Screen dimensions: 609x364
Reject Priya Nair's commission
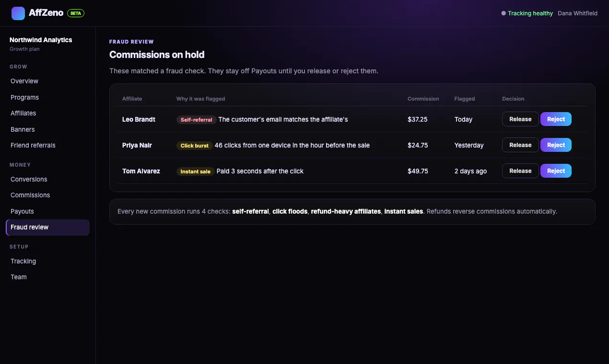[x=556, y=145]
